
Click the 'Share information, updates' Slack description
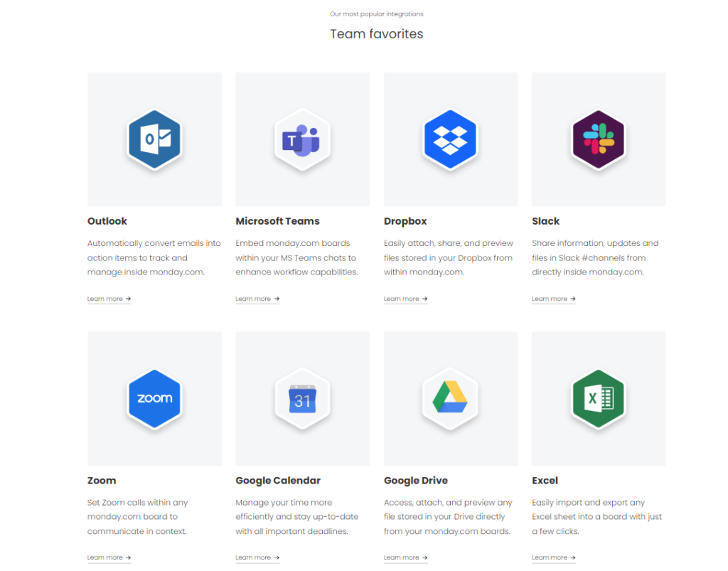click(595, 257)
